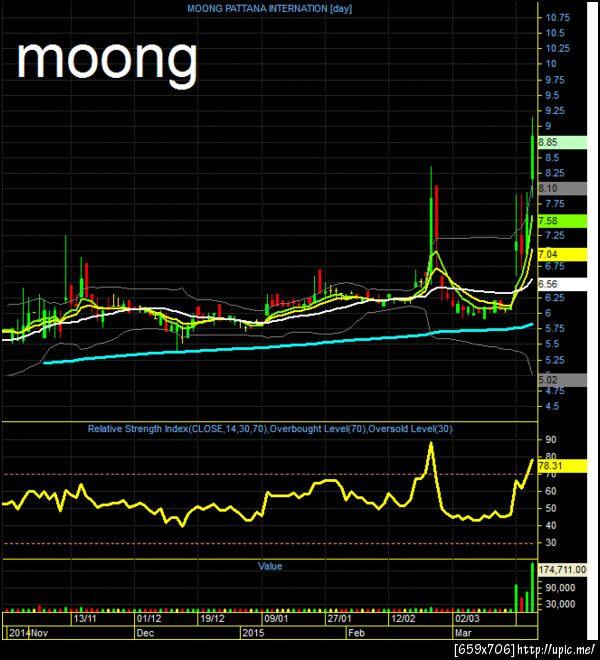Click the MOONG PATTANA INTERNATION [day] chart title
600x660 pixels.
(269, 8)
